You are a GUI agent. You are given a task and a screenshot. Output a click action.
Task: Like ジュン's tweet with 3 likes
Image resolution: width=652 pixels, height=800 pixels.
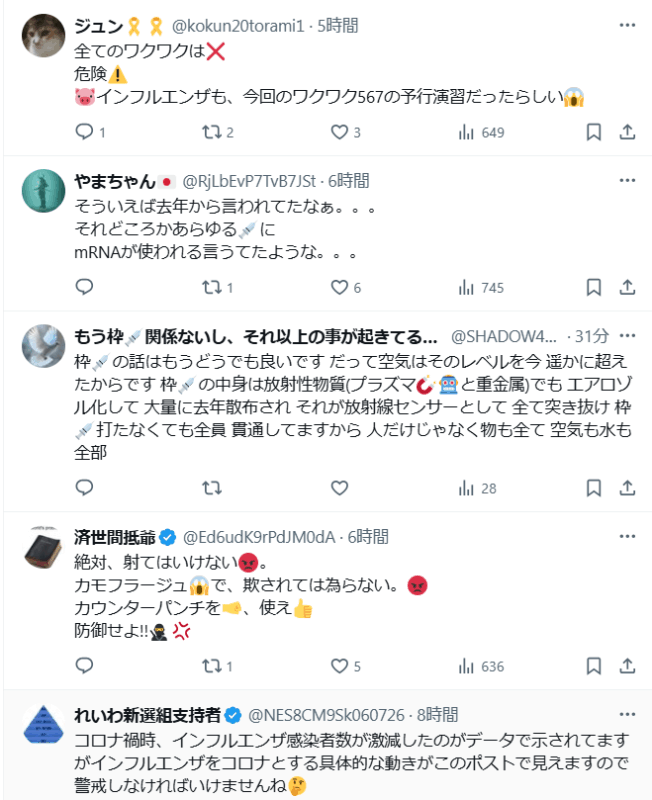click(338, 132)
